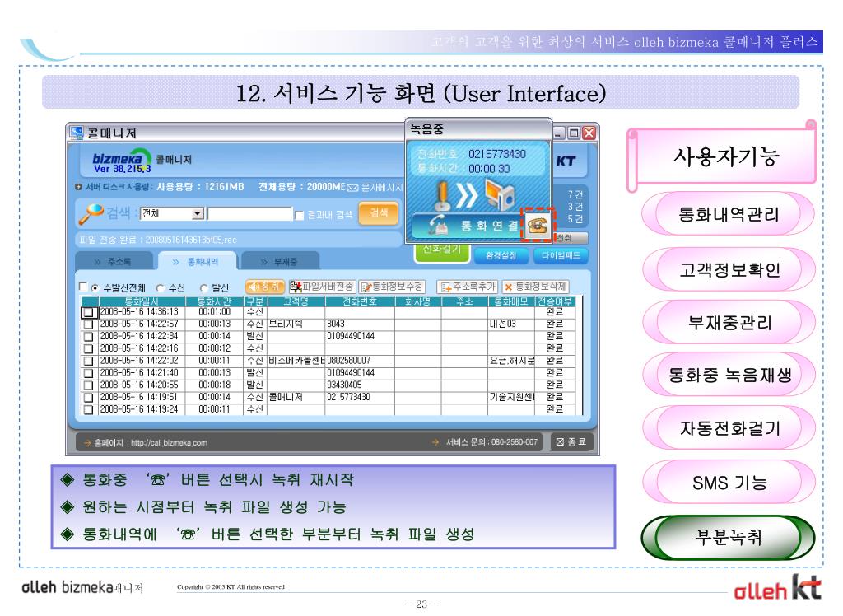Select the 부재중관리 sidebar item
The height and width of the screenshot is (616, 843).
coord(729,322)
